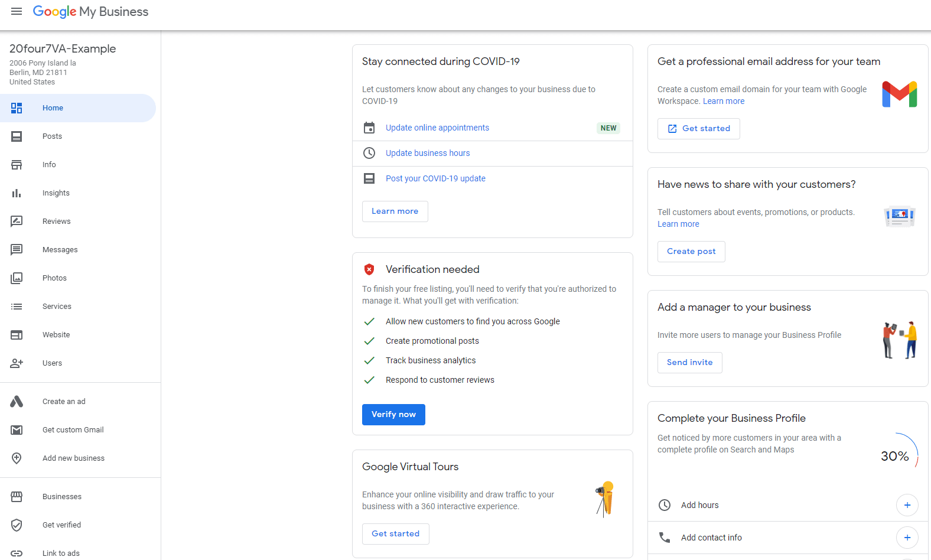The height and width of the screenshot is (560, 931).
Task: Click the virtual tour photographer illustration
Action: tap(606, 499)
